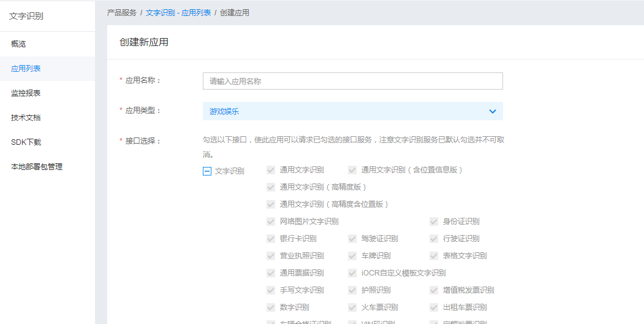Toggle the 通用文字识别 checkbox
644x324 pixels.
(271, 170)
